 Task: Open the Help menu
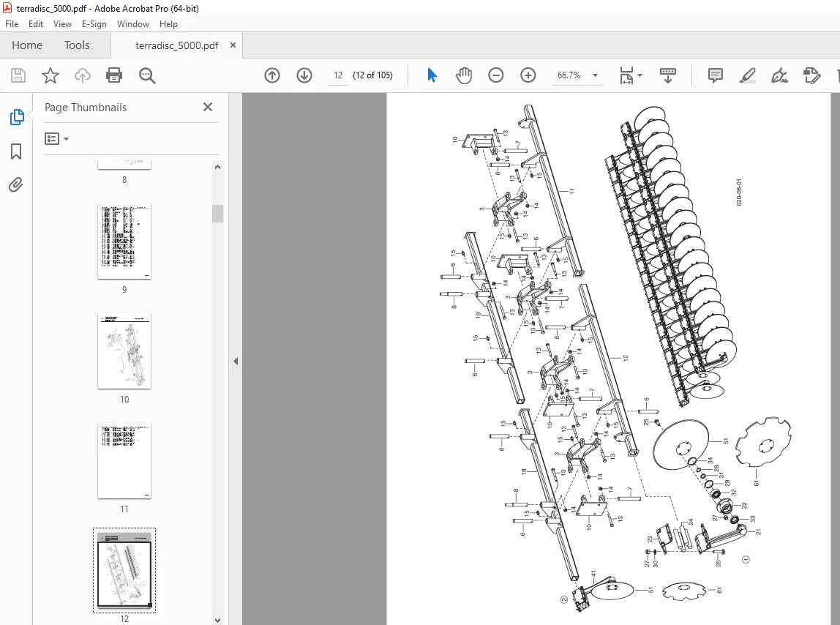pyautogui.click(x=168, y=24)
